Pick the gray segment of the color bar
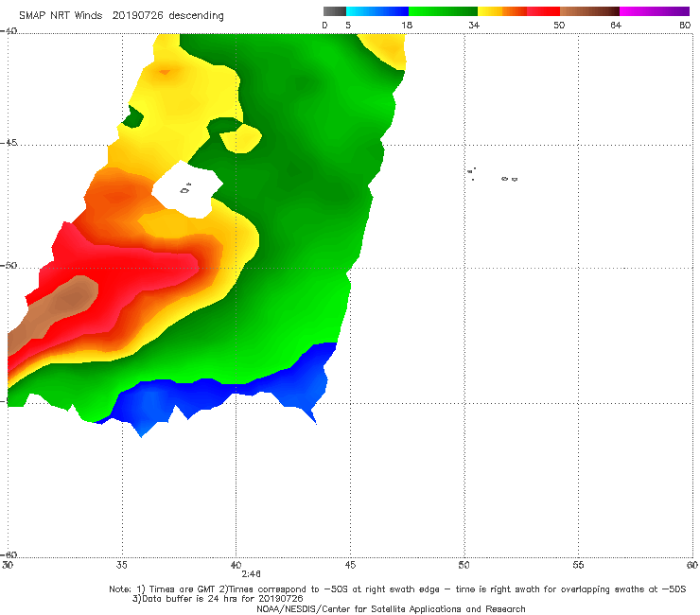The width and height of the screenshot is (700, 615). 335,11
